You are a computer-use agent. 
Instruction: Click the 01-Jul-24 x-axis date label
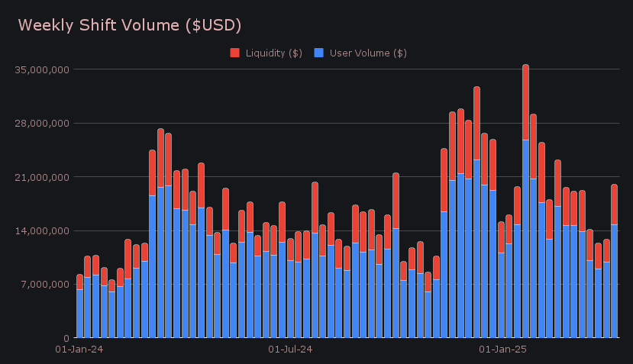(x=290, y=350)
